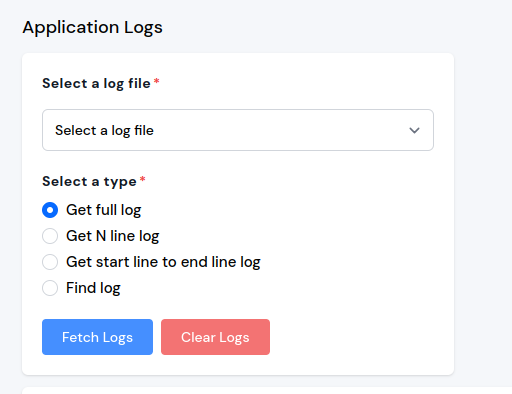Select the Get full log radio button
This screenshot has height=394, width=512.
(50, 210)
